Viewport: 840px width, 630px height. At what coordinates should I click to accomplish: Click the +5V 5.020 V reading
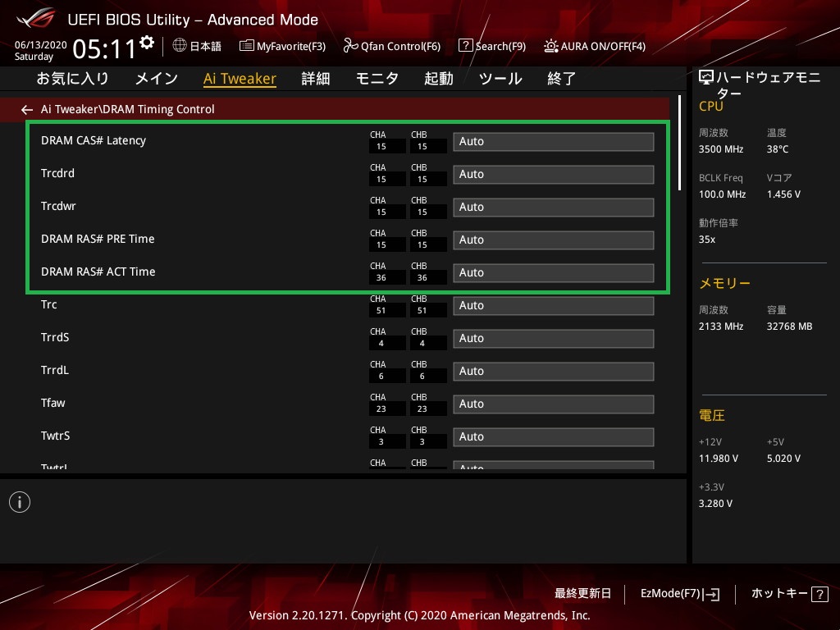(783, 459)
